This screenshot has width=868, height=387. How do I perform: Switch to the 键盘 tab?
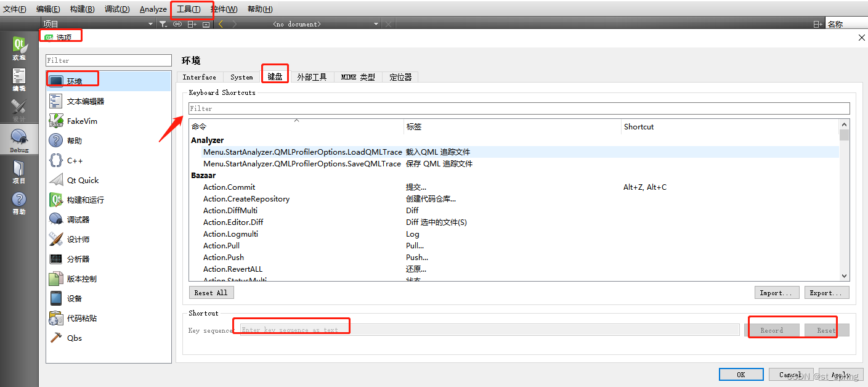click(x=275, y=76)
